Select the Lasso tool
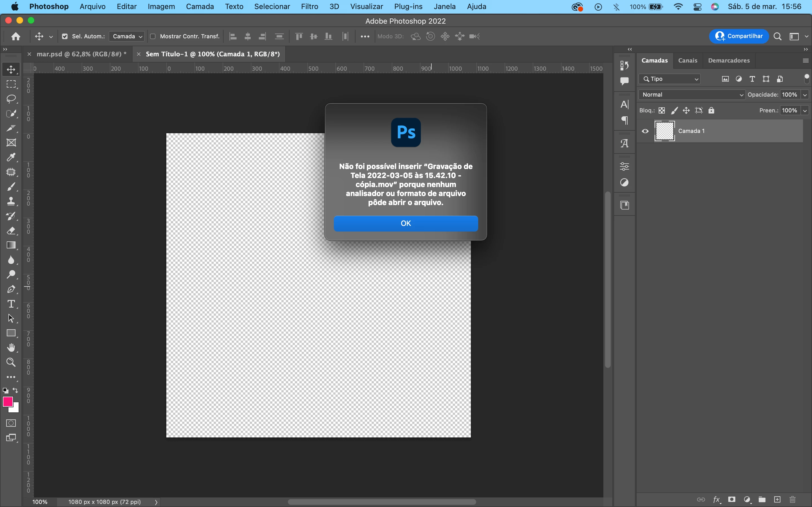This screenshot has width=812, height=507. click(11, 99)
